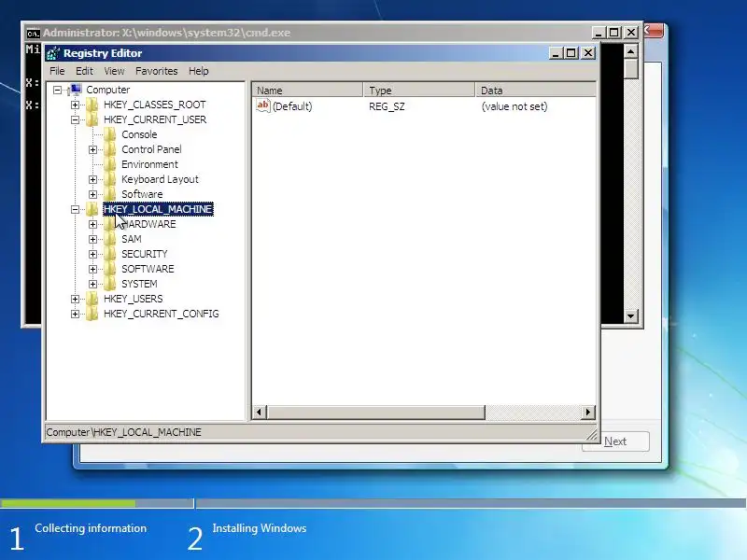Viewport: 747px width, 560px height.
Task: Collapse the Computer tree node
Action: tap(57, 90)
